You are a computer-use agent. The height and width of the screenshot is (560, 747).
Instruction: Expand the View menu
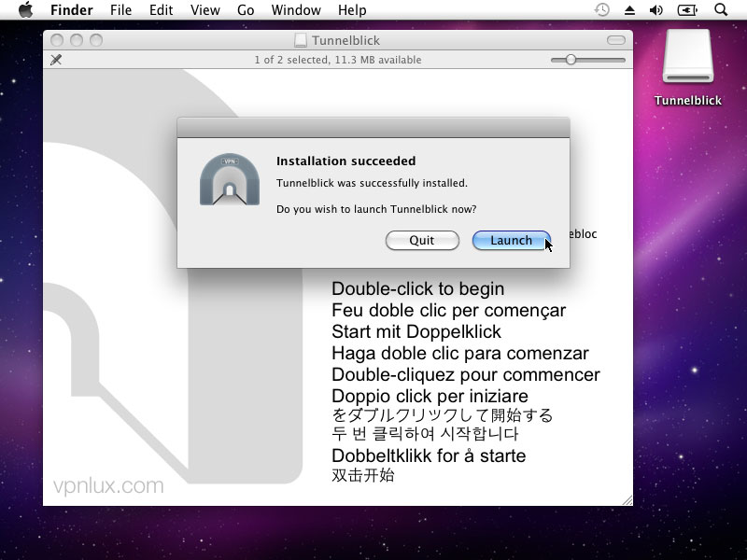(204, 10)
